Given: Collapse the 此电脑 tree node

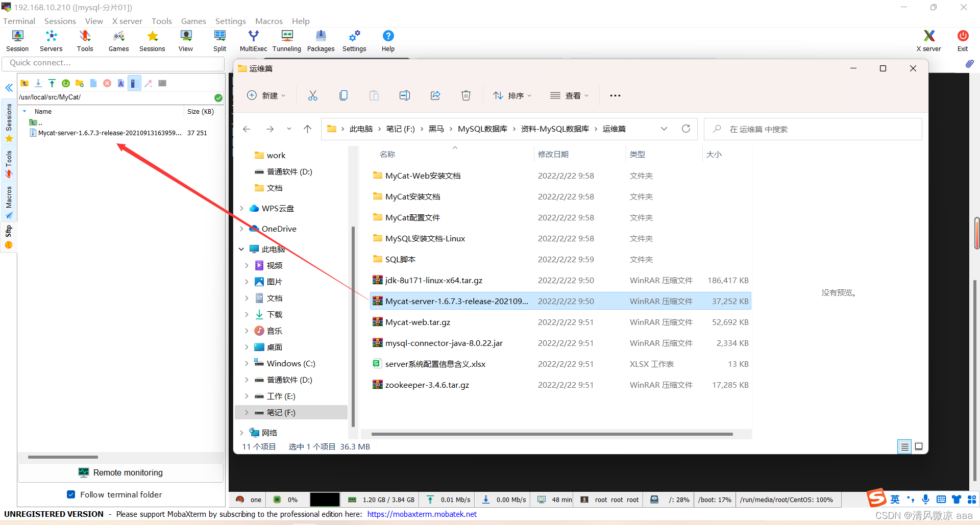Looking at the screenshot, I should (241, 249).
